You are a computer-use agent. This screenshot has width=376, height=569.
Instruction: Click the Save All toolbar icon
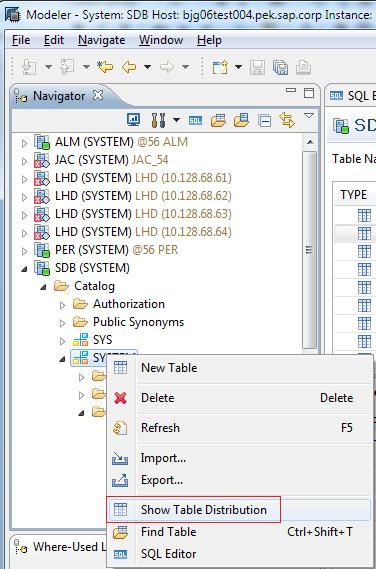click(280, 67)
